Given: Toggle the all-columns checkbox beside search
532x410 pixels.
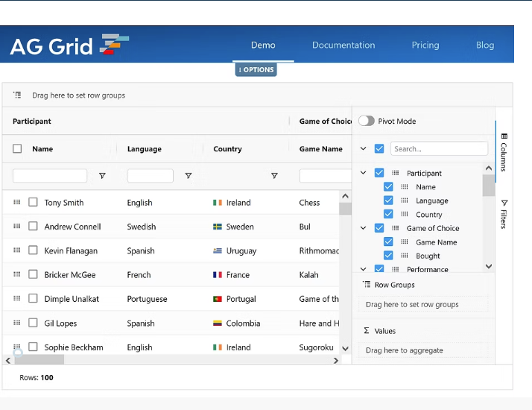Looking at the screenshot, I should 379,148.
